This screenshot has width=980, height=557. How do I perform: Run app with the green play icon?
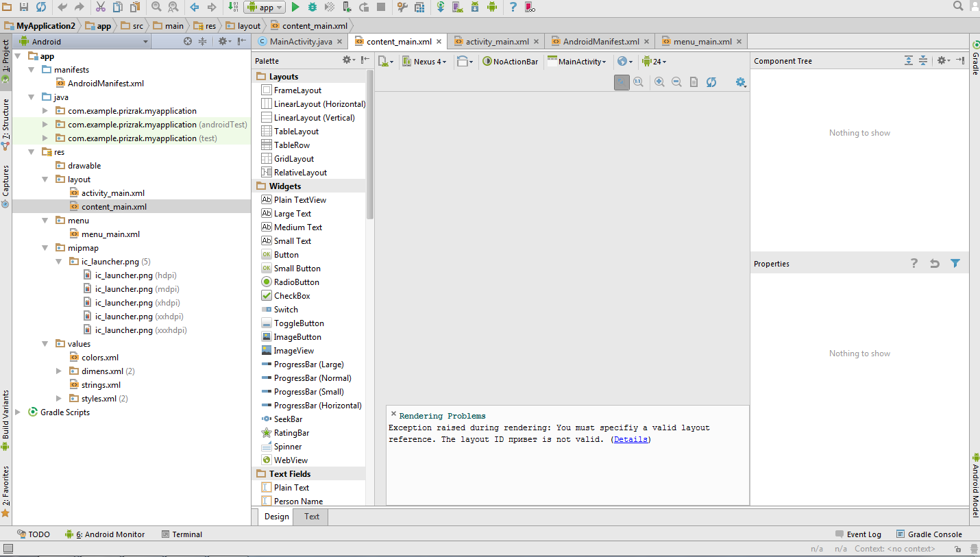[x=295, y=7]
